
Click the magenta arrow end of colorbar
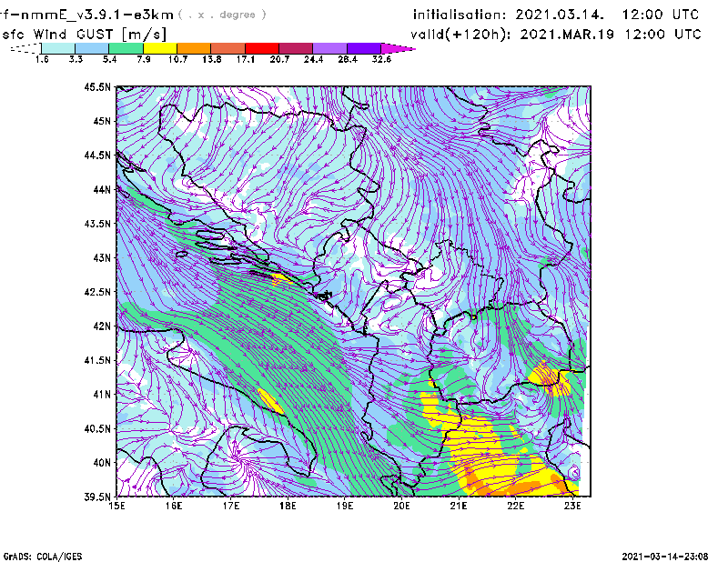397,48
